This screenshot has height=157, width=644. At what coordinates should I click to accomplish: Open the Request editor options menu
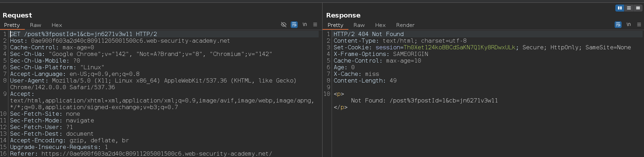(x=315, y=24)
